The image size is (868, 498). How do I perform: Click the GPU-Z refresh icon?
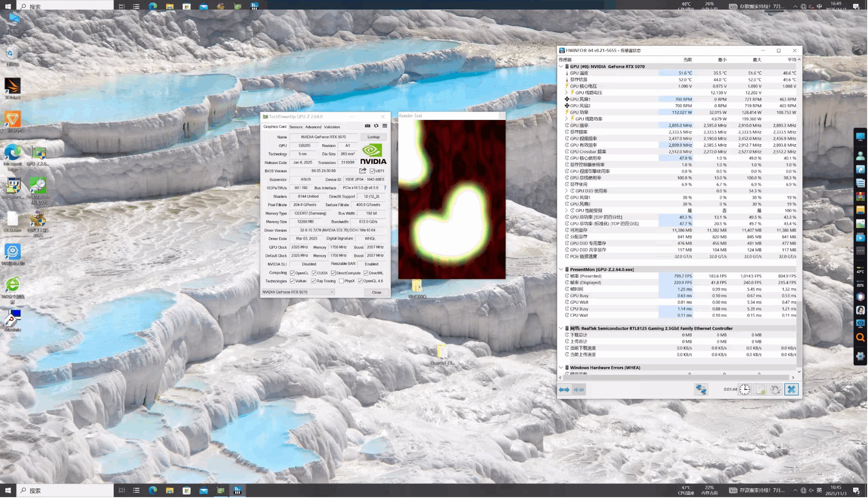pyautogui.click(x=376, y=126)
